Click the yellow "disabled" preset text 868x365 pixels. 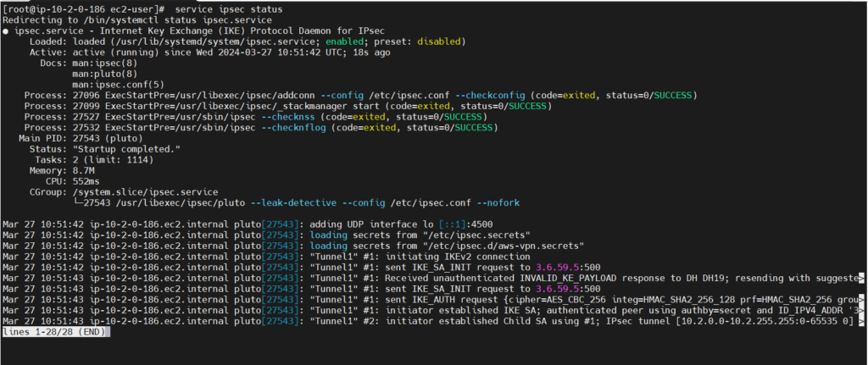pyautogui.click(x=439, y=42)
